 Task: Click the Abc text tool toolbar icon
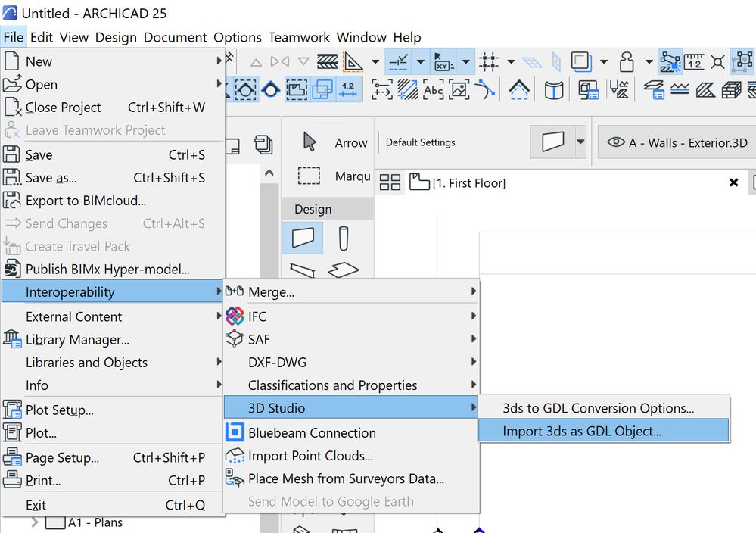(x=433, y=90)
